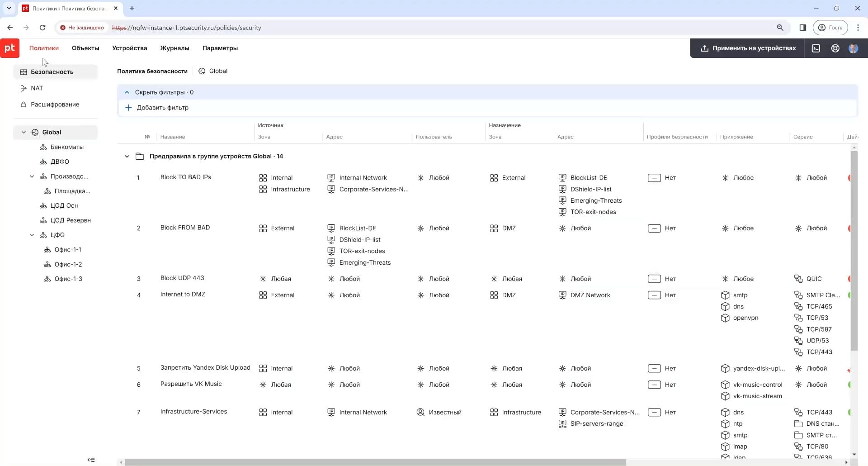Click the horizontal scrollbar of the rules table

click(x=375, y=462)
